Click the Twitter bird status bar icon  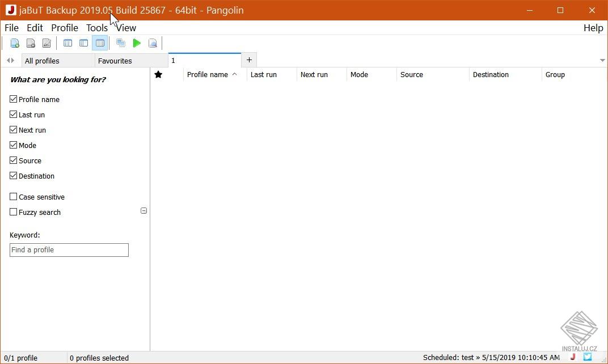588,357
